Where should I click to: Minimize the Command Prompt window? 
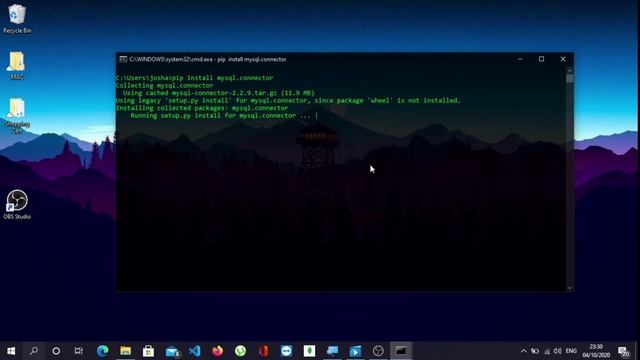point(520,59)
